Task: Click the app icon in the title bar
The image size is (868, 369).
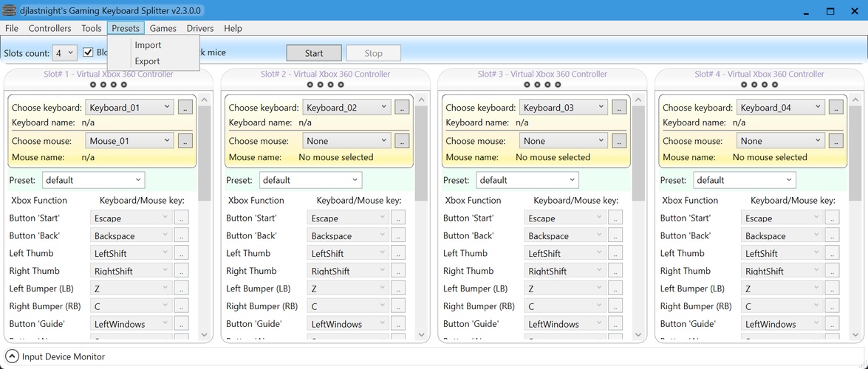Action: tap(9, 10)
